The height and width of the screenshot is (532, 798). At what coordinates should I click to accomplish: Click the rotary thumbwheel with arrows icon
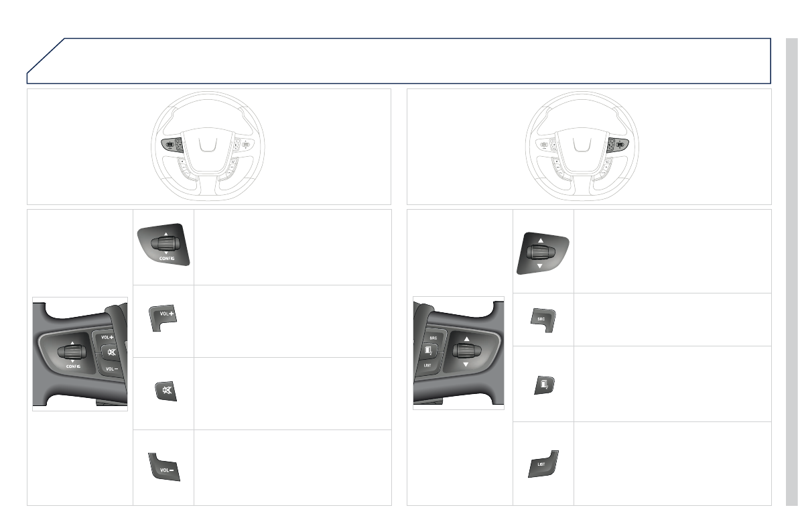543,253
